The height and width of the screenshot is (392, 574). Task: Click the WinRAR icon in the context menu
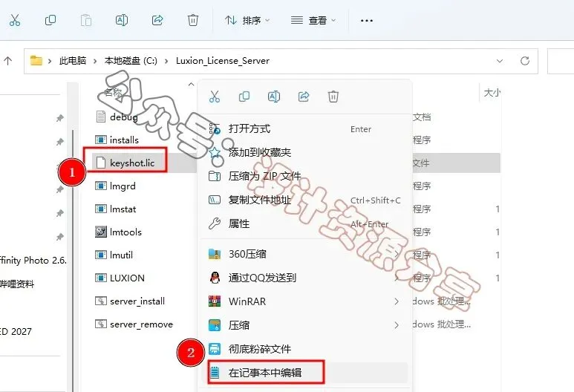point(215,301)
